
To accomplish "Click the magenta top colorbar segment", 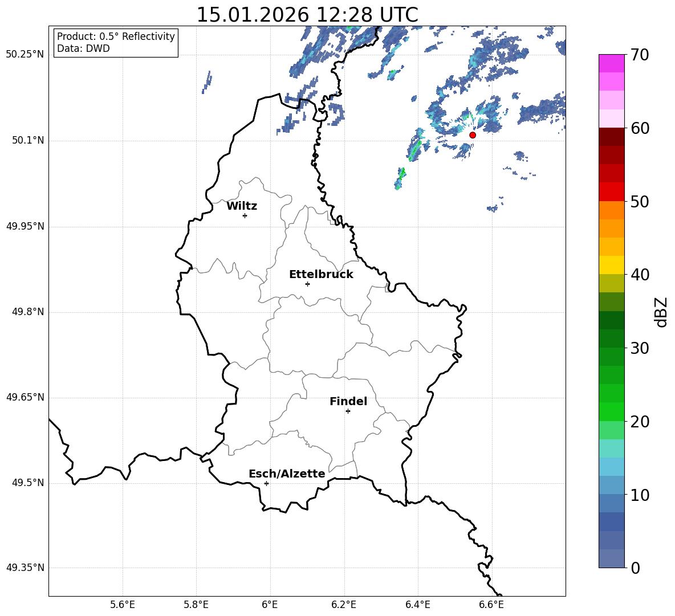I will point(611,64).
